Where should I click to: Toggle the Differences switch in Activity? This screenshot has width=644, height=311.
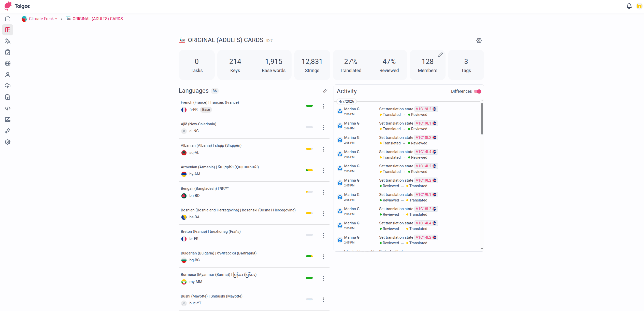point(478,91)
